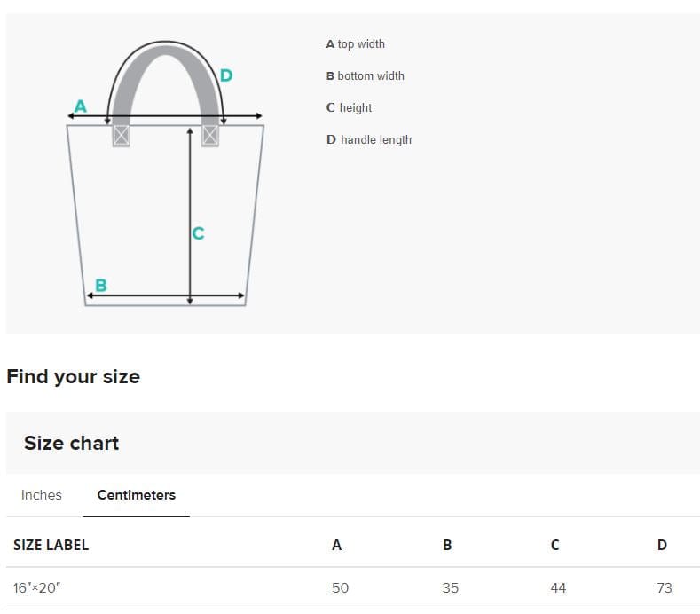Click the value 50 in column A
This screenshot has width=700, height=614.
340,587
